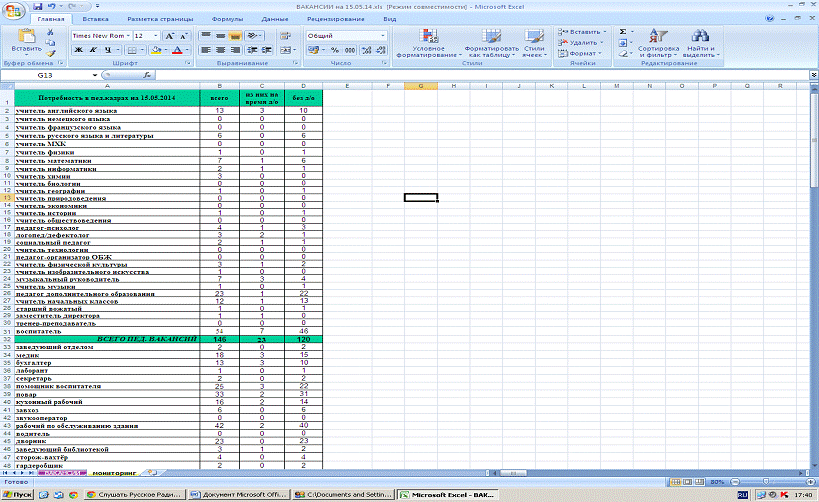Click the Пуск Start button

click(19, 494)
